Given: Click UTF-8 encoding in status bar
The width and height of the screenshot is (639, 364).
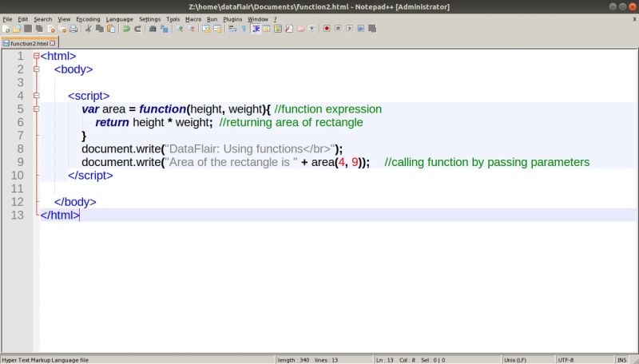Looking at the screenshot, I should click(x=566, y=360).
